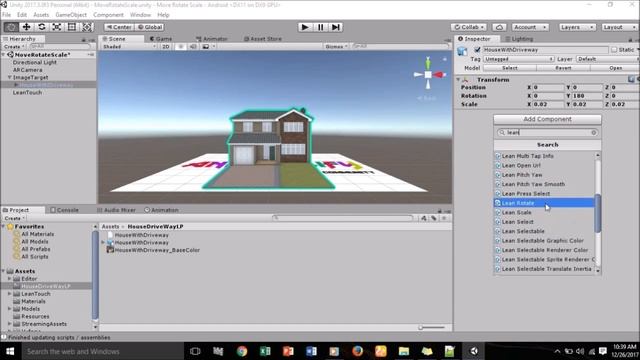Start Play mode
Screen dimensions: 640x360
click(x=304, y=27)
